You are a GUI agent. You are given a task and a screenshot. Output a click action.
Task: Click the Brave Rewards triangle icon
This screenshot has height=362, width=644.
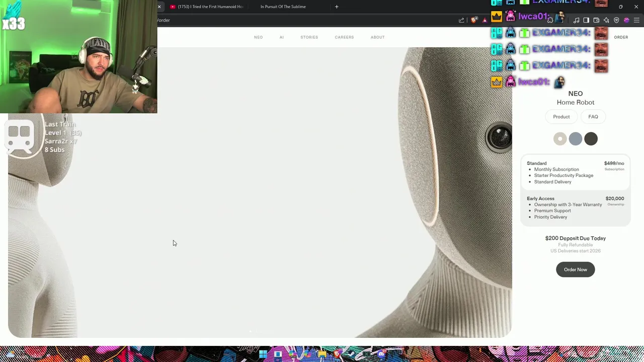485,20
